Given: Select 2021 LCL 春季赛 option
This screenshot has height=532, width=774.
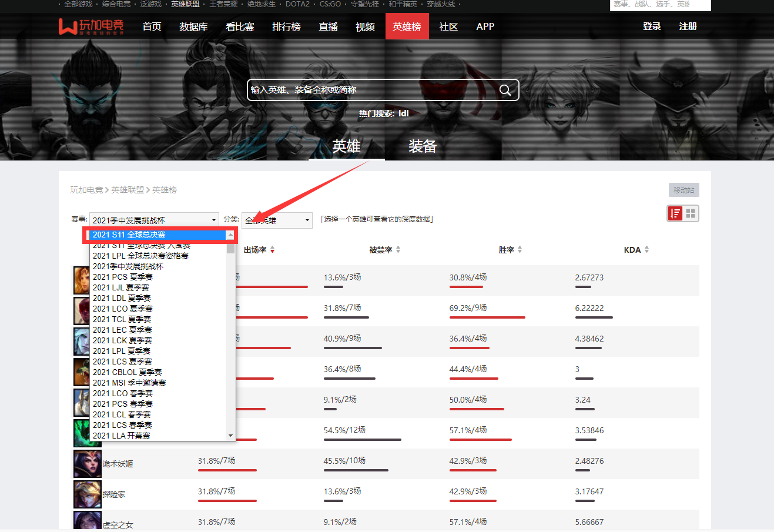Looking at the screenshot, I should click(158, 414).
